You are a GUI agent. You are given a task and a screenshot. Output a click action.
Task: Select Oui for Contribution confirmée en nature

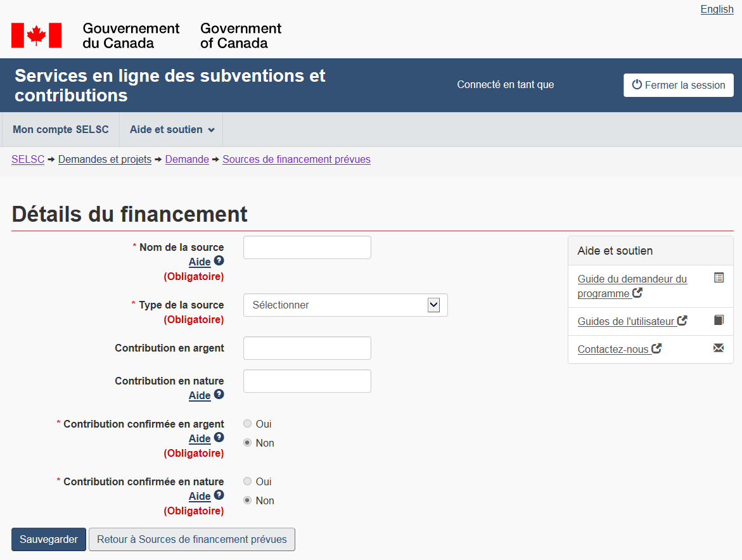point(248,481)
